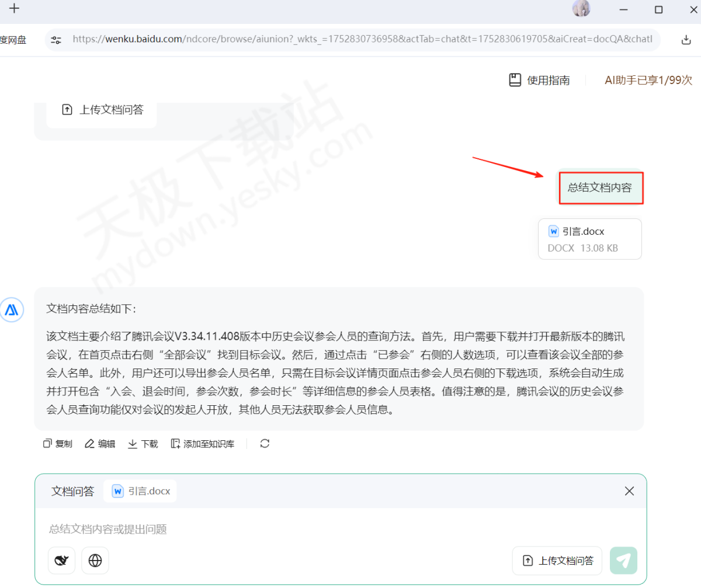Click the AI assistant avatar icon
Screen dimensions: 701x588
pos(12,310)
